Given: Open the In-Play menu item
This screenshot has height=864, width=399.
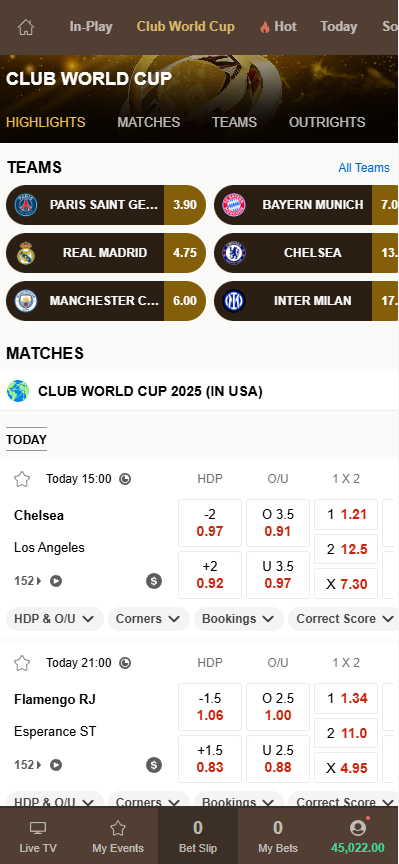Looking at the screenshot, I should click(91, 26).
